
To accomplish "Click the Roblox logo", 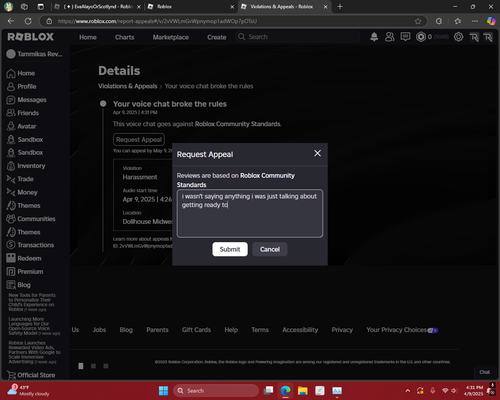I will 30,37.
